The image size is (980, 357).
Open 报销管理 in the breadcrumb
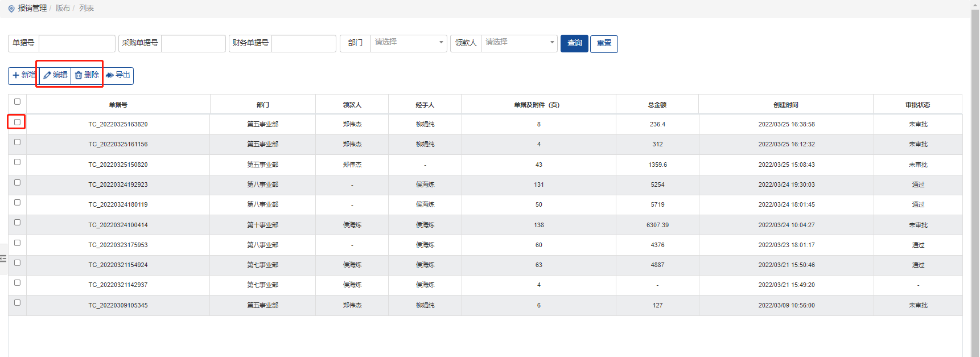(x=32, y=9)
